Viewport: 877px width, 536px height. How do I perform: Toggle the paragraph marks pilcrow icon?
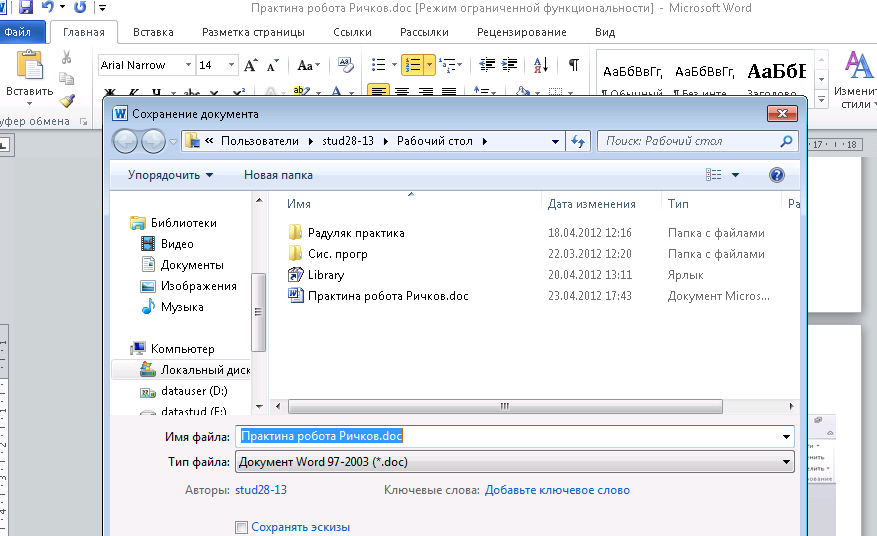(574, 65)
